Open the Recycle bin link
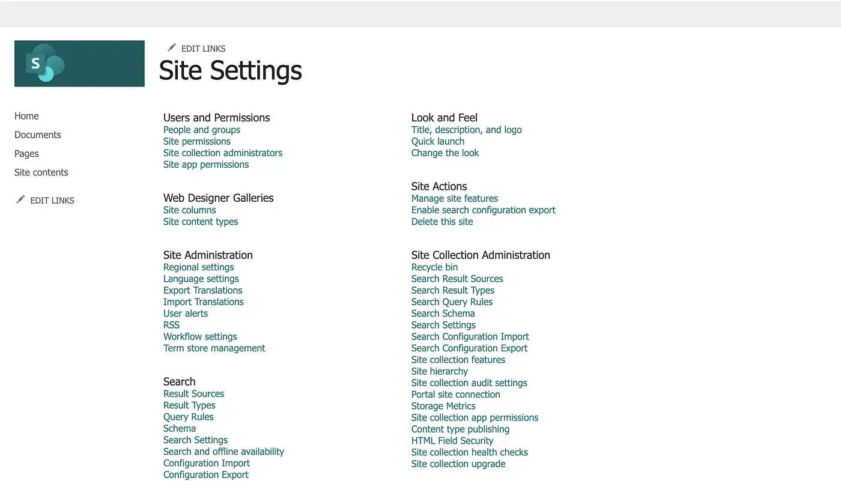The height and width of the screenshot is (504, 841). click(x=435, y=267)
